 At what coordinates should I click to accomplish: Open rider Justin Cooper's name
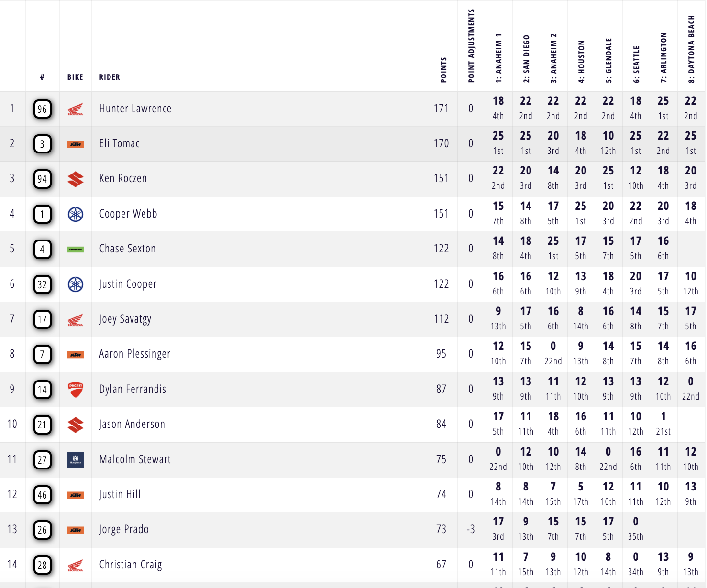[x=128, y=284]
